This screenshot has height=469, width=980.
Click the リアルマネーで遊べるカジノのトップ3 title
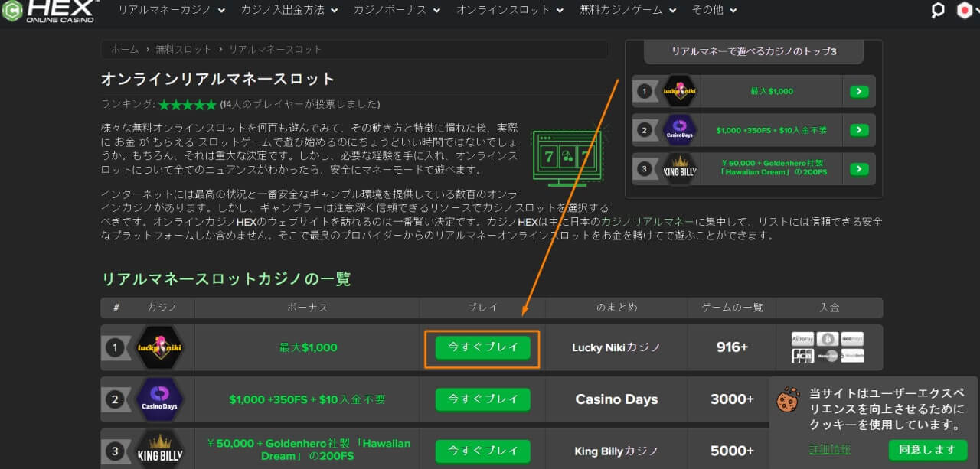(x=753, y=52)
